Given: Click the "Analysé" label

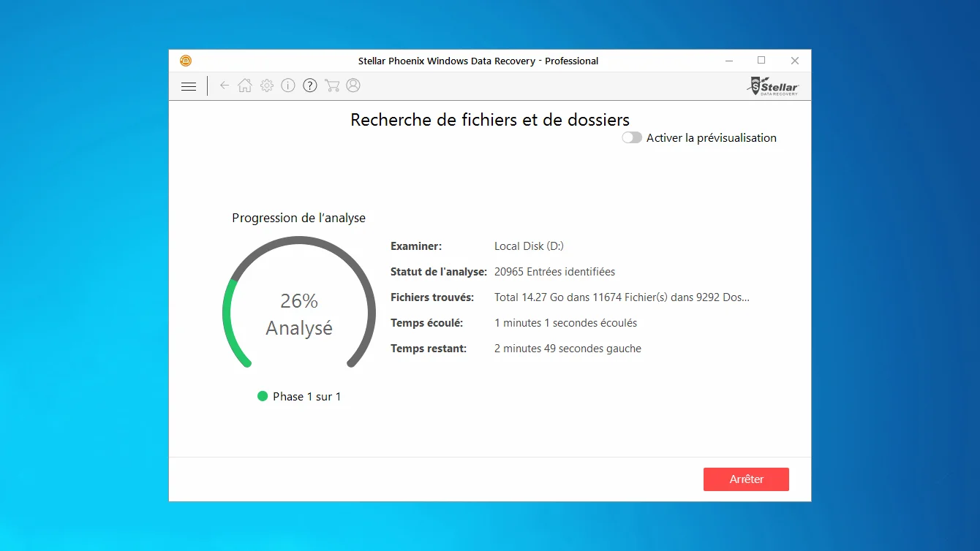Looking at the screenshot, I should click(299, 328).
